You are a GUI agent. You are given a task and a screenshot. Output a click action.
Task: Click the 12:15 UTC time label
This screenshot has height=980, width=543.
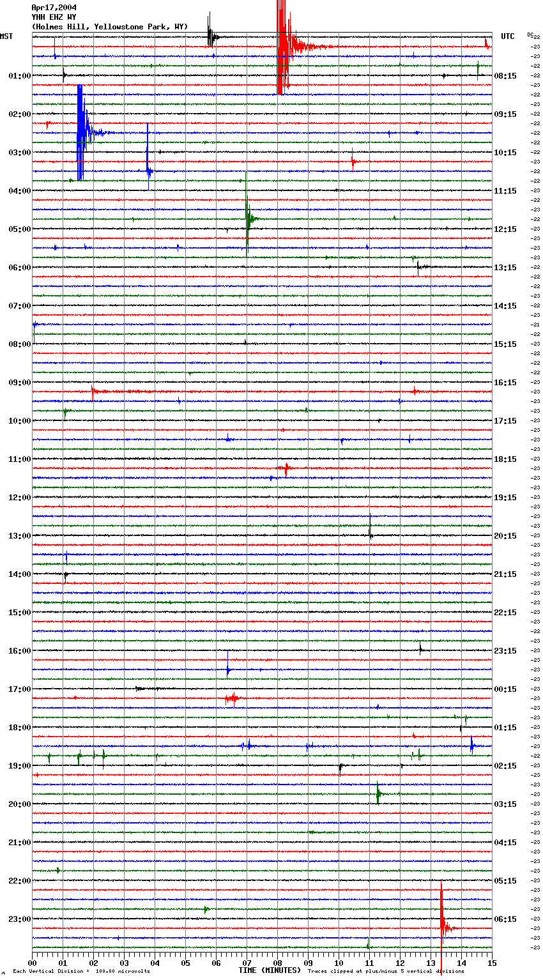click(x=505, y=229)
